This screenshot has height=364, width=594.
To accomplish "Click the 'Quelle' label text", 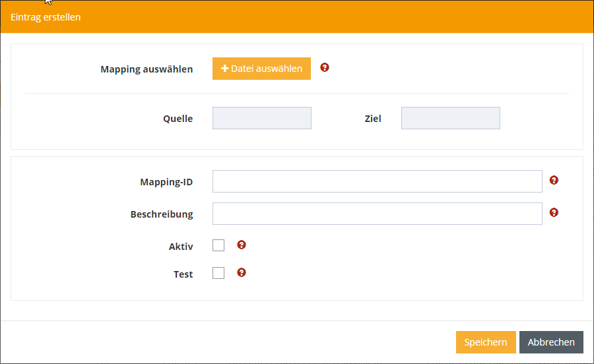I will coord(178,119).
